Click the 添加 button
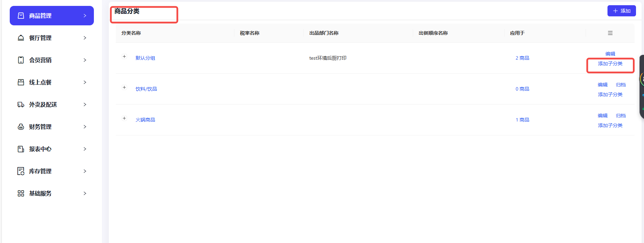This screenshot has height=243, width=644. tap(621, 11)
